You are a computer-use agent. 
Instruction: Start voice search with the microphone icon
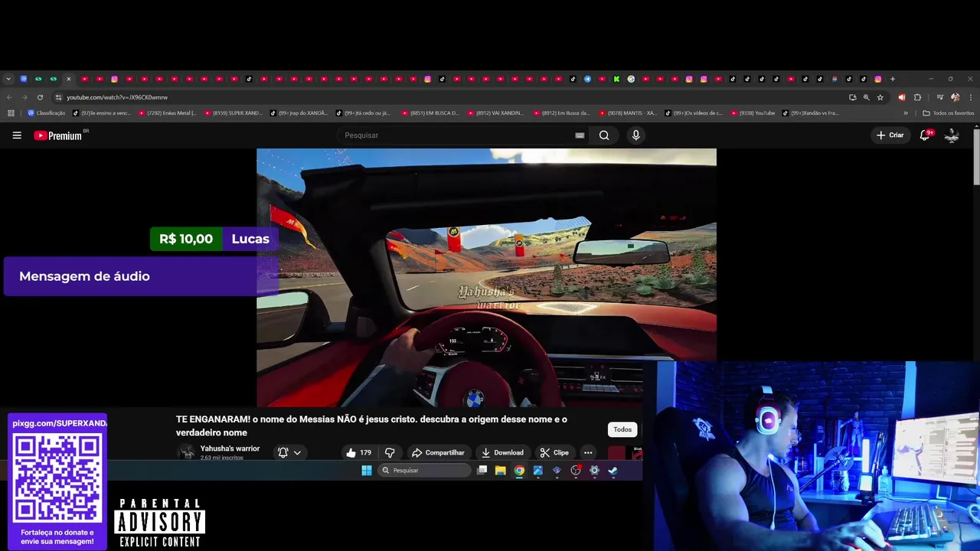(x=635, y=135)
